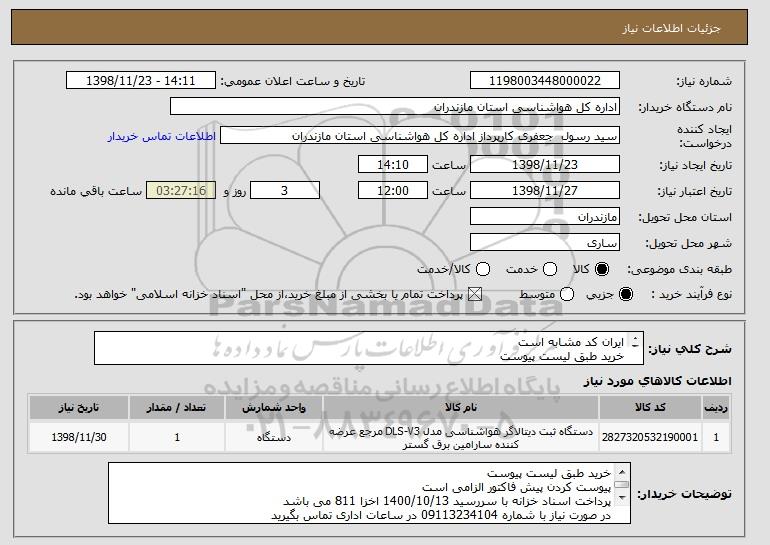Select the کالا category radio button
Viewport: 770px width, 545px height.
[x=602, y=269]
